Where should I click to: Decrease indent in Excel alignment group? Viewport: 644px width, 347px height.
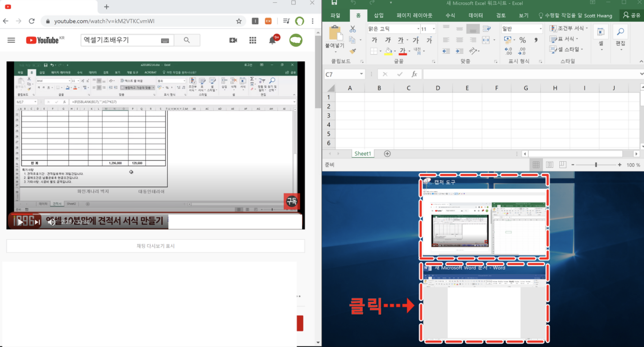[446, 51]
